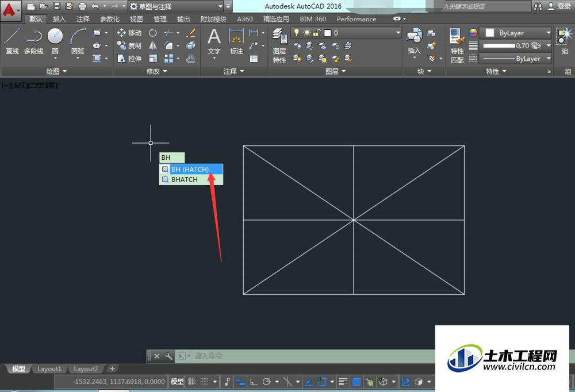The width and height of the screenshot is (575, 392).
Task: Click the New file icon
Action: (31, 6)
